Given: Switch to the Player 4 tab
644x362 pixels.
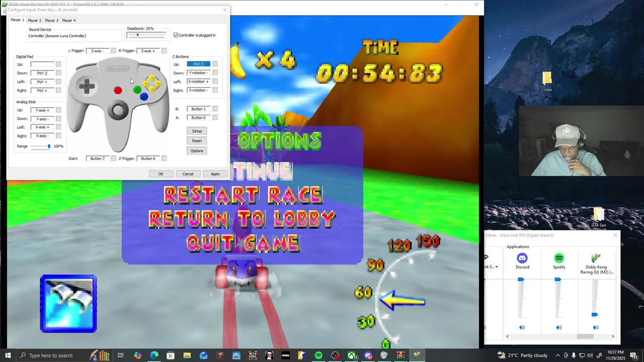Looking at the screenshot, I should 68,21.
